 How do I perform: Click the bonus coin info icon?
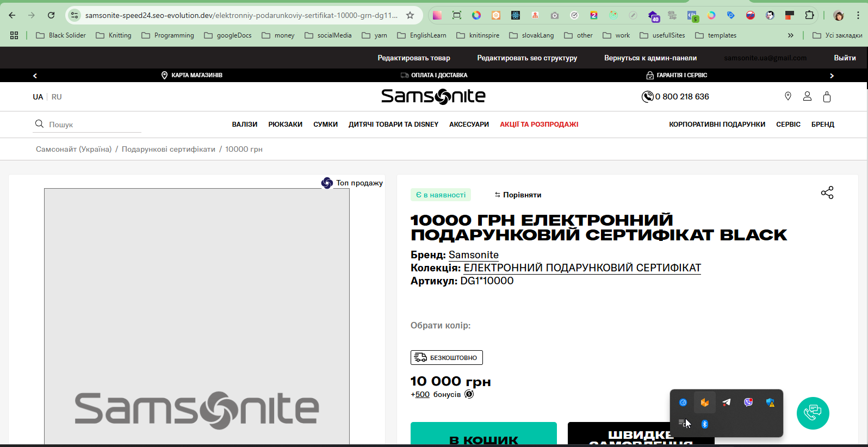point(469,394)
